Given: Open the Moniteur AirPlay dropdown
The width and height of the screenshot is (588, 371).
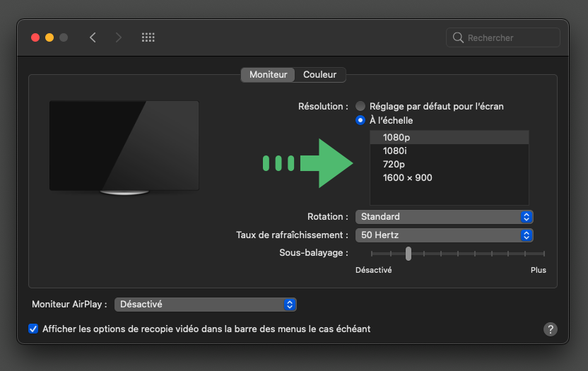Looking at the screenshot, I should point(206,305).
